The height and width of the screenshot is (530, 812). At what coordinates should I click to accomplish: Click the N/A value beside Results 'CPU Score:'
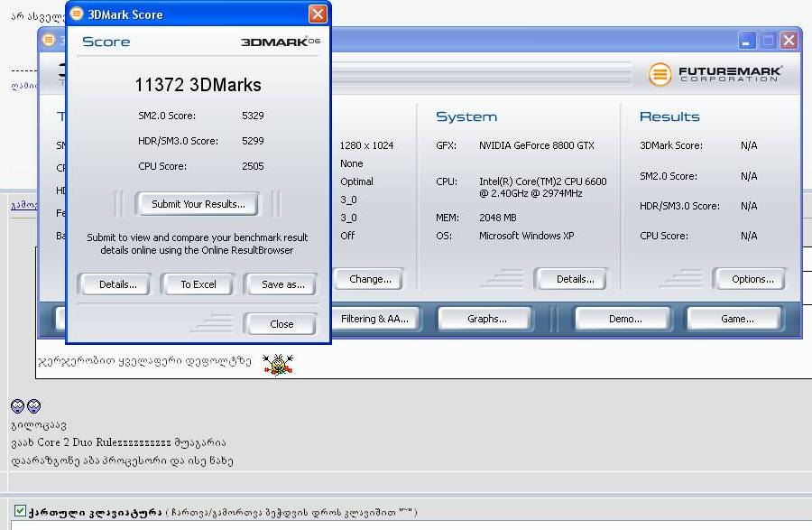749,236
